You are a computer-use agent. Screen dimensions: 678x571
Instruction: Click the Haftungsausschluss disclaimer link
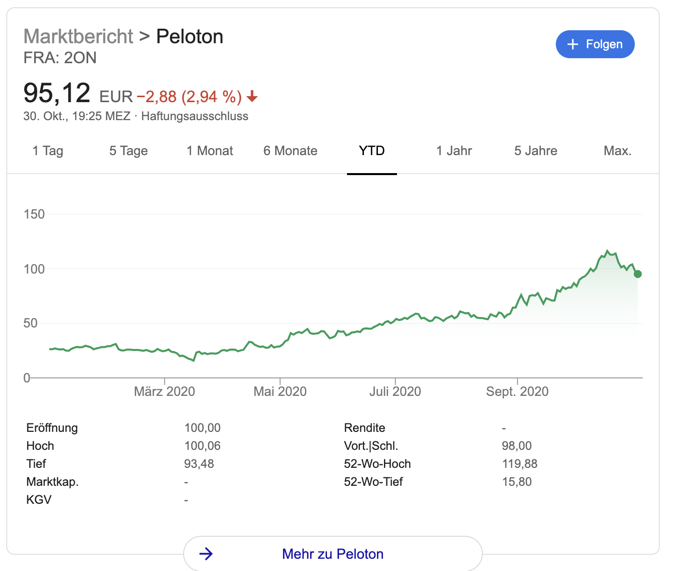(x=195, y=116)
